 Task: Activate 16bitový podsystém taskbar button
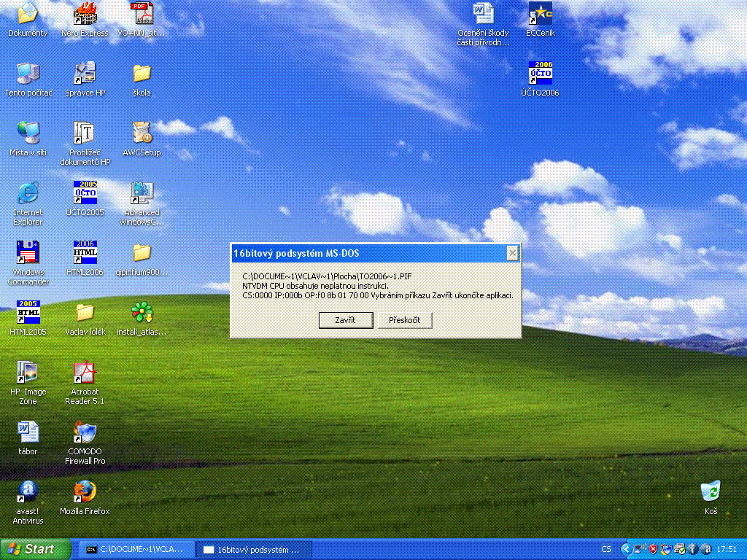(254, 549)
